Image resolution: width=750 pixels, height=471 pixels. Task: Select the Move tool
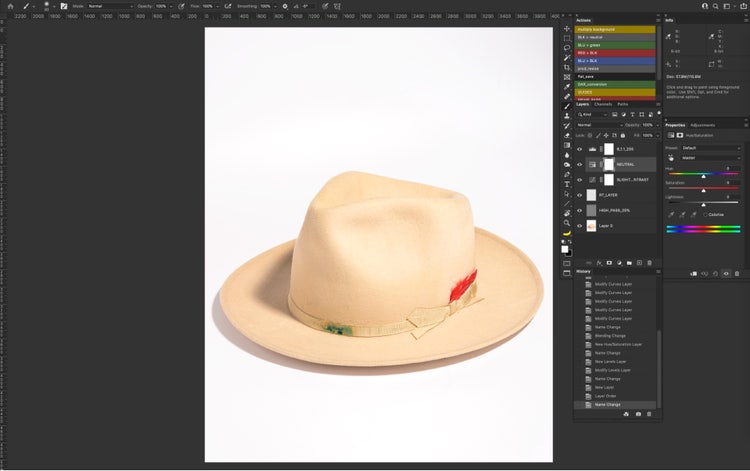[567, 28]
